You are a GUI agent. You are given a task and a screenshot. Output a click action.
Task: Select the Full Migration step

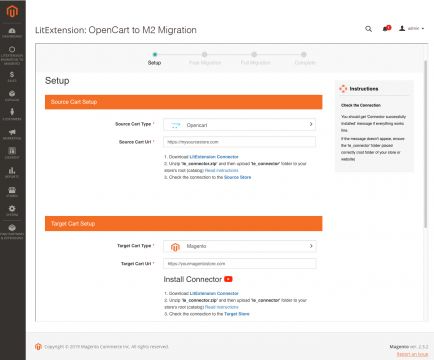pos(255,58)
